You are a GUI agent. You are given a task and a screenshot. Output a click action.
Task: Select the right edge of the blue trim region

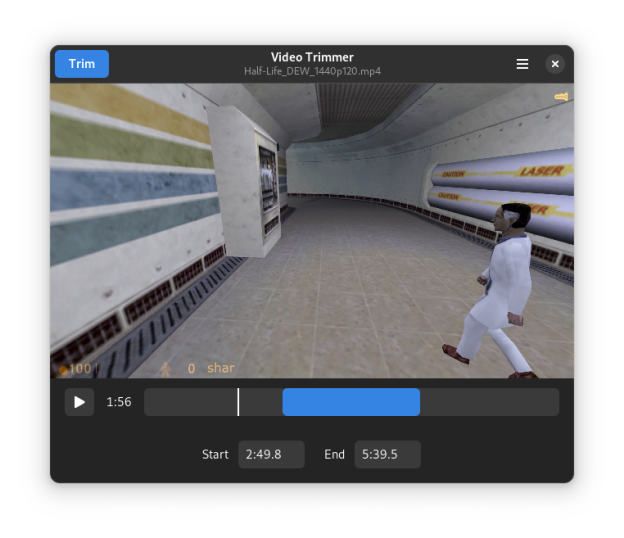419,402
